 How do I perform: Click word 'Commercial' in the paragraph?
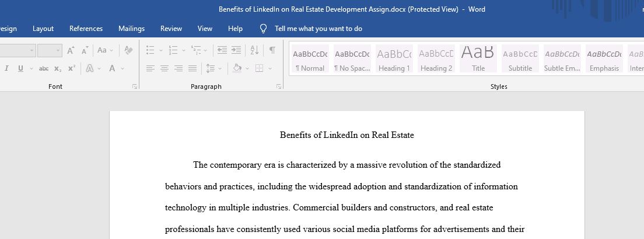316,207
